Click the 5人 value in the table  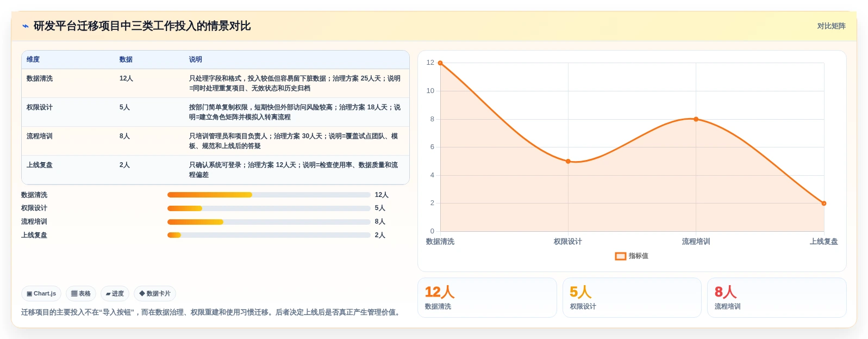[x=124, y=107]
